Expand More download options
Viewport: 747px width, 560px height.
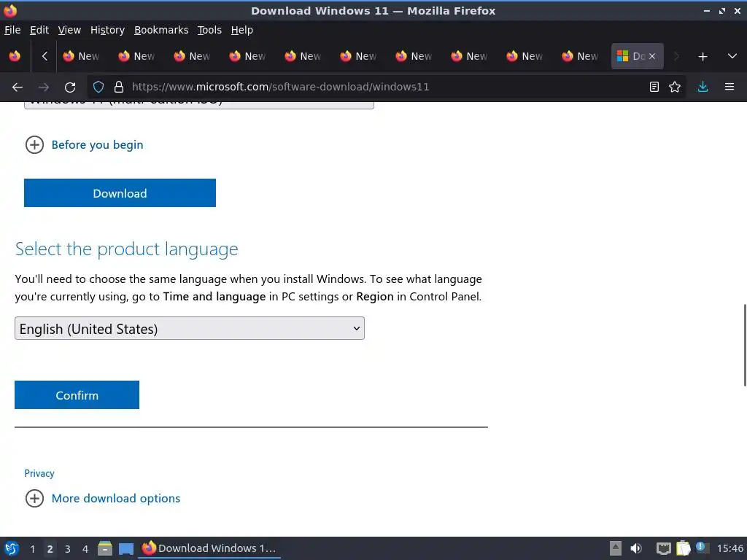point(103,498)
